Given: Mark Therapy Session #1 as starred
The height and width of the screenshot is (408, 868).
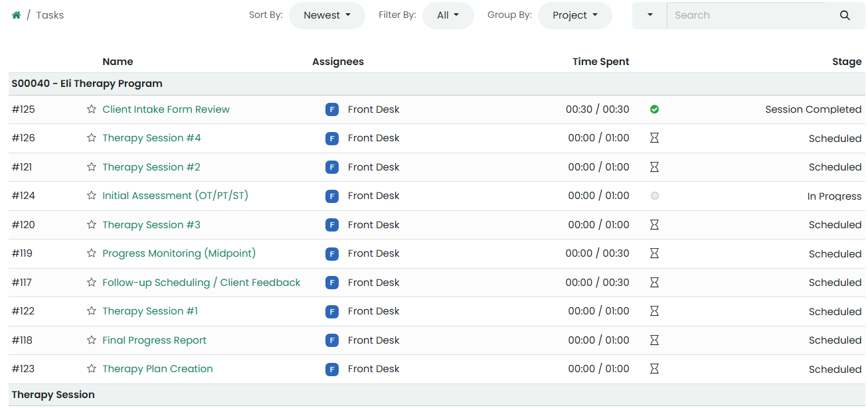Looking at the screenshot, I should pyautogui.click(x=92, y=311).
